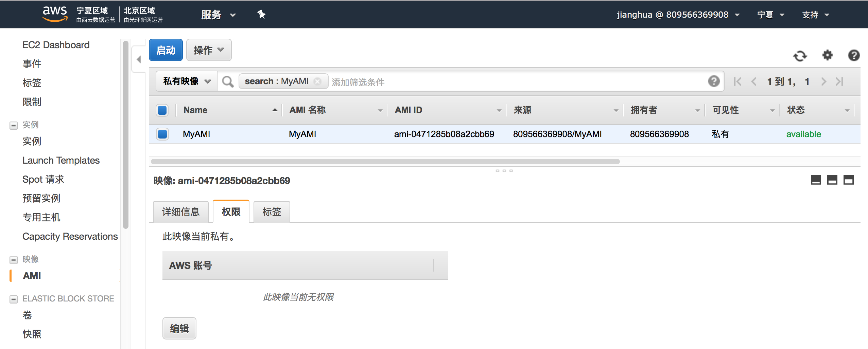Switch to 详细信息 tab
Viewport: 868px width, 349px height.
point(181,212)
